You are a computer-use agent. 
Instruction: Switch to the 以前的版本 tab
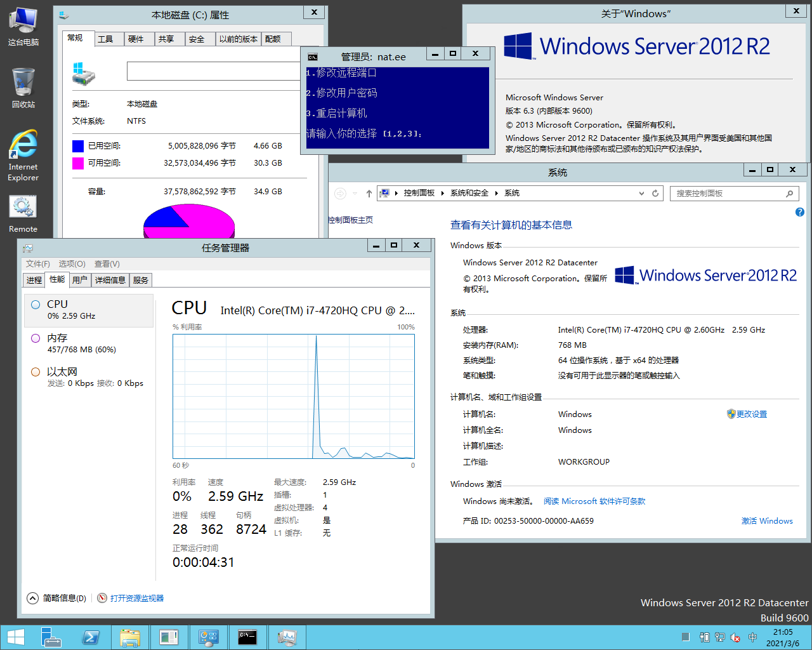click(239, 39)
